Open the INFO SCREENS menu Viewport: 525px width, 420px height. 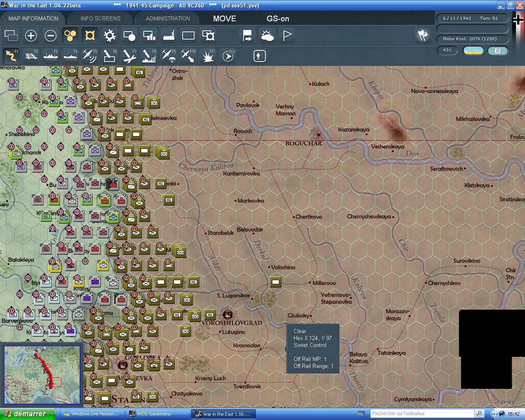click(x=100, y=18)
